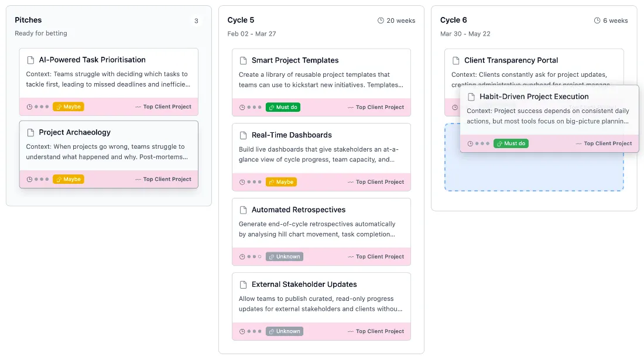This screenshot has width=644, height=360.
Task: Click document icon on Client Transparency Portal
Action: pyautogui.click(x=455, y=60)
